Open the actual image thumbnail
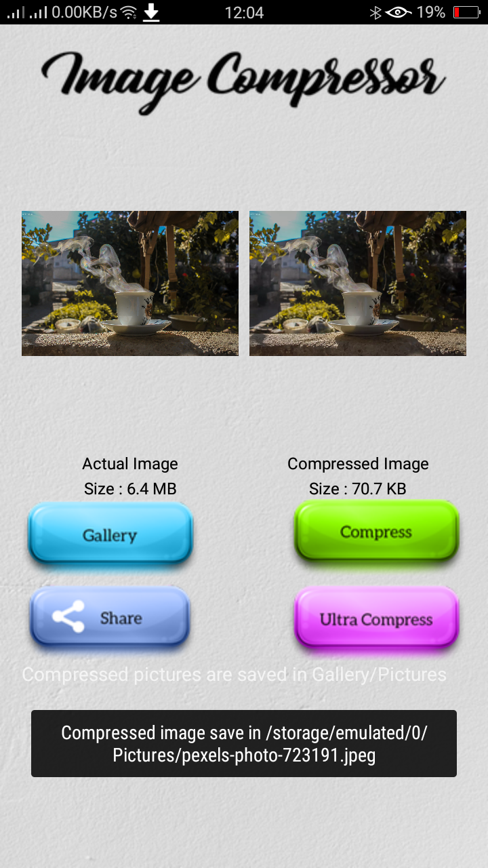Screen dimensions: 488x868 [130, 283]
